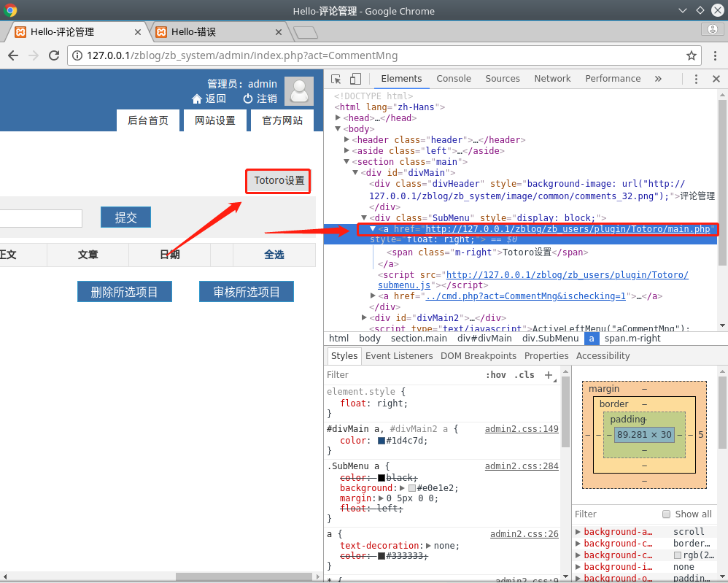This screenshot has height=583, width=728.
Task: Open the Network tab
Action: (552, 79)
